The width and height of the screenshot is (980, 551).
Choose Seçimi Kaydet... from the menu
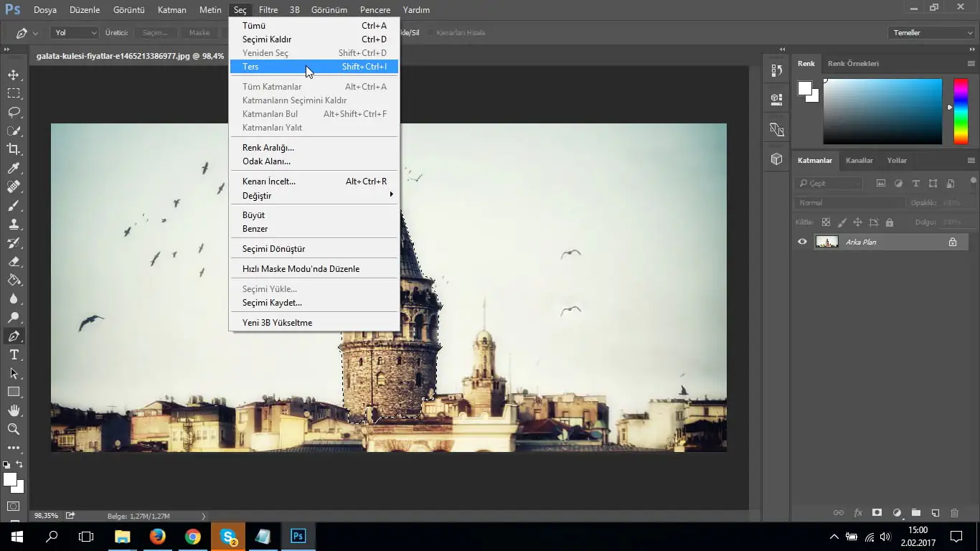(x=272, y=303)
